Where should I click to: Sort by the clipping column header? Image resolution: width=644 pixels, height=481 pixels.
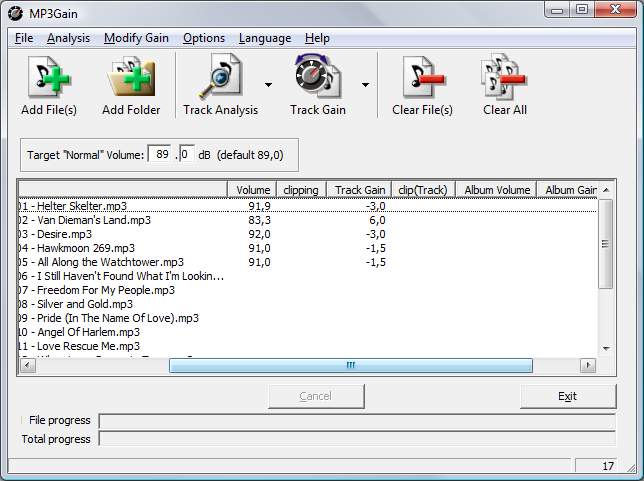click(x=301, y=190)
